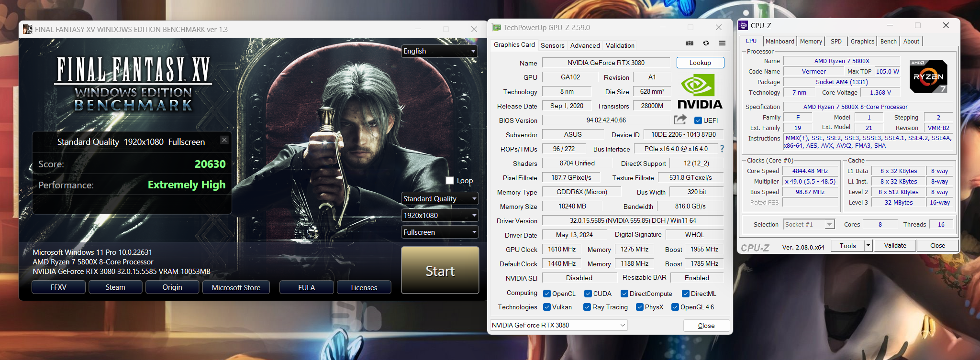Switch to the Advanced tab in GPU-Z
Image resolution: width=980 pixels, height=360 pixels.
tap(585, 45)
